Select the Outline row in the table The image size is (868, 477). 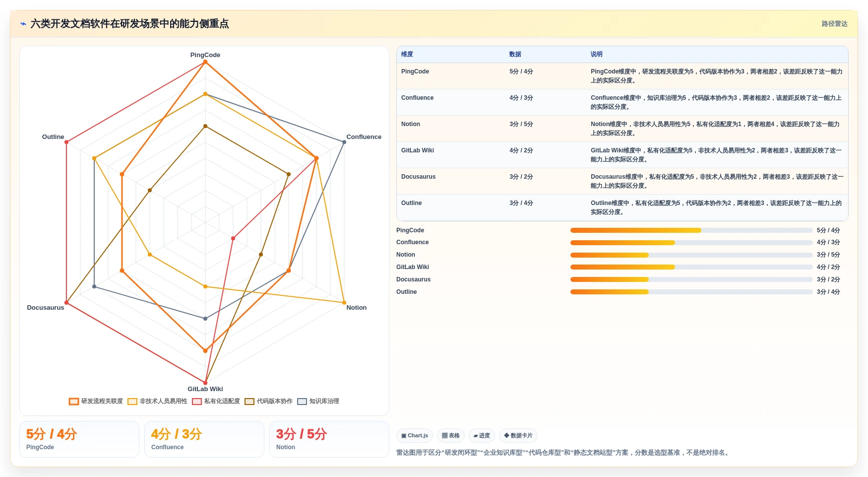tap(622, 207)
